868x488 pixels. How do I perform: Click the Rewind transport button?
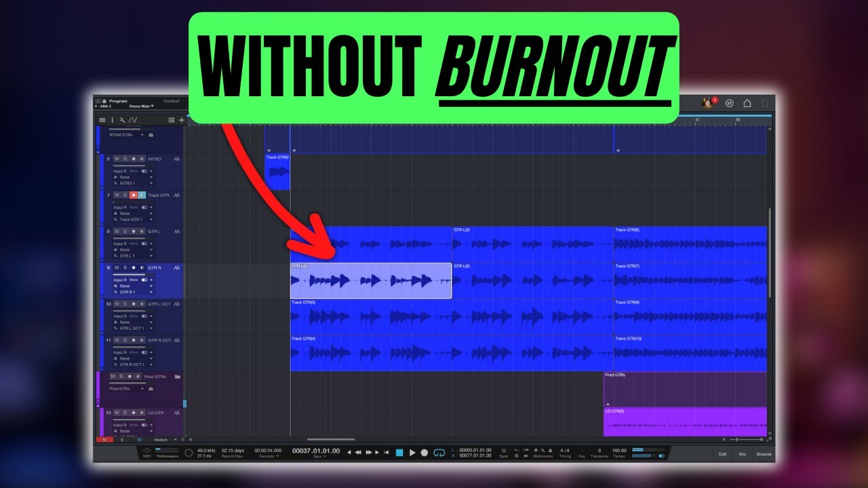click(358, 452)
